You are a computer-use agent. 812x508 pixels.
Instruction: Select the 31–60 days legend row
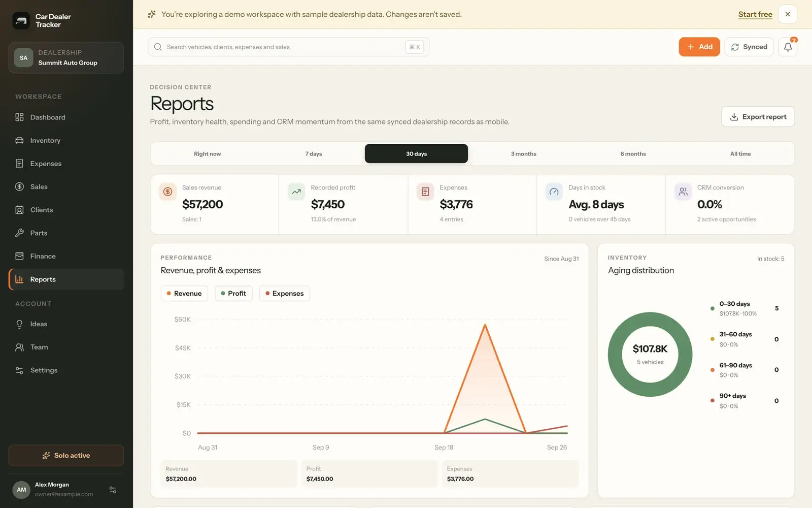[745, 339]
